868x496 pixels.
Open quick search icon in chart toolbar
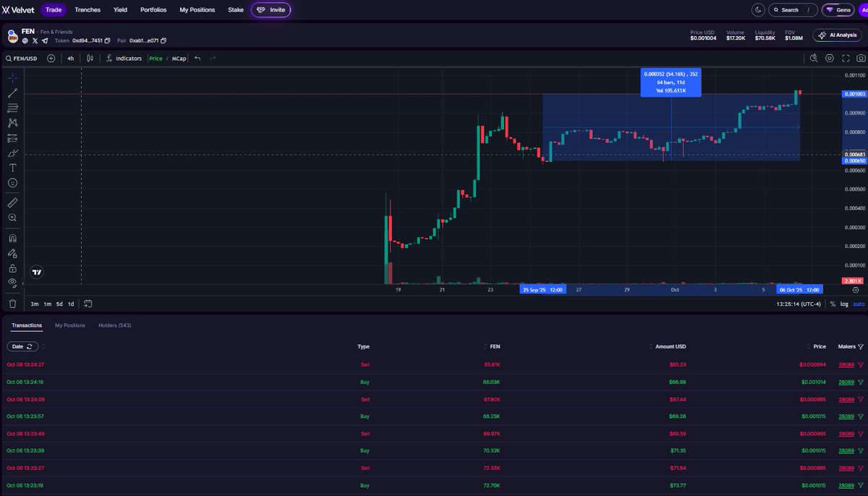814,59
